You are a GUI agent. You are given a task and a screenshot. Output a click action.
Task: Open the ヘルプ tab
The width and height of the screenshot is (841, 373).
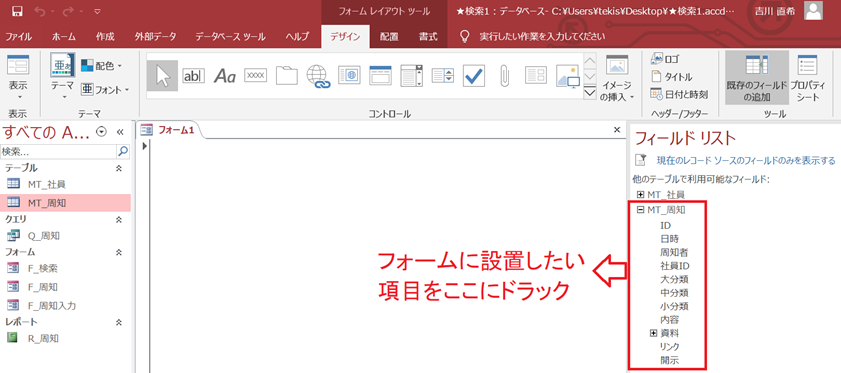pyautogui.click(x=297, y=36)
